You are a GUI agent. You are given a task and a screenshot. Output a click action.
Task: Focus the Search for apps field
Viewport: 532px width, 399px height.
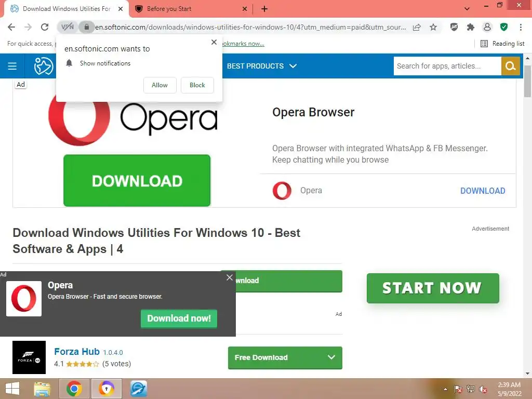[447, 66]
